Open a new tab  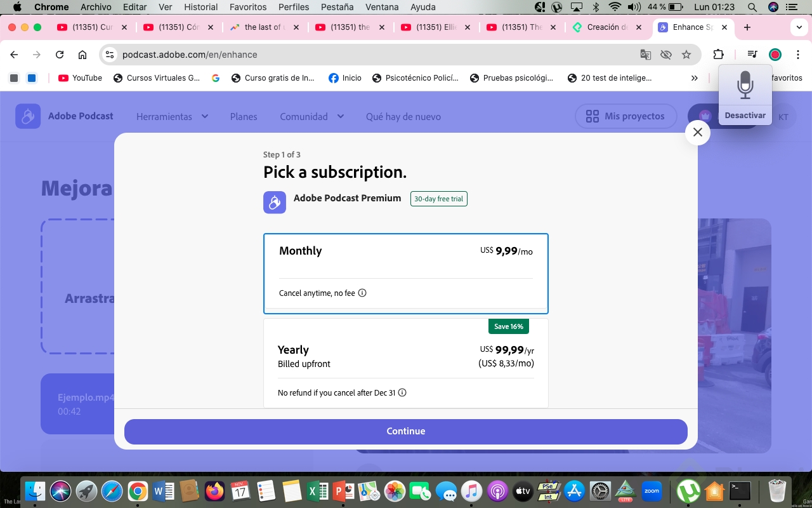(747, 27)
